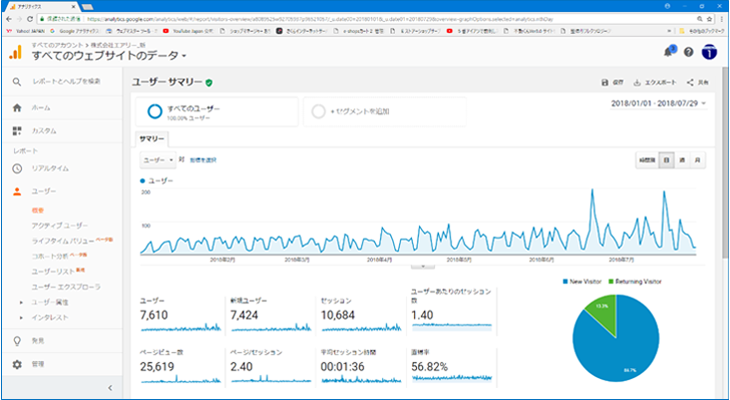Select the サマリー tab
The width and height of the screenshot is (730, 400).
tap(152, 139)
